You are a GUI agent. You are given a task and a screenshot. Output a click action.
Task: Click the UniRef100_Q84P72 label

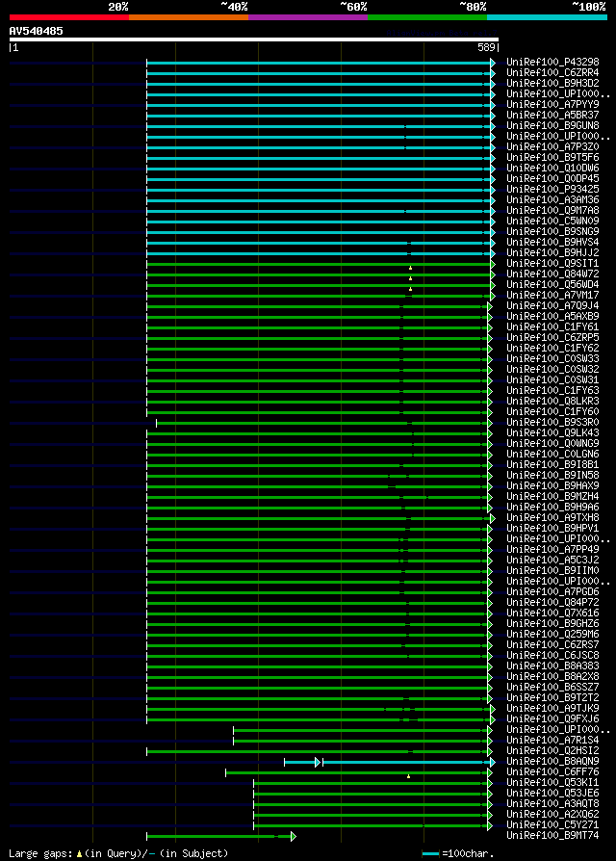(552, 602)
